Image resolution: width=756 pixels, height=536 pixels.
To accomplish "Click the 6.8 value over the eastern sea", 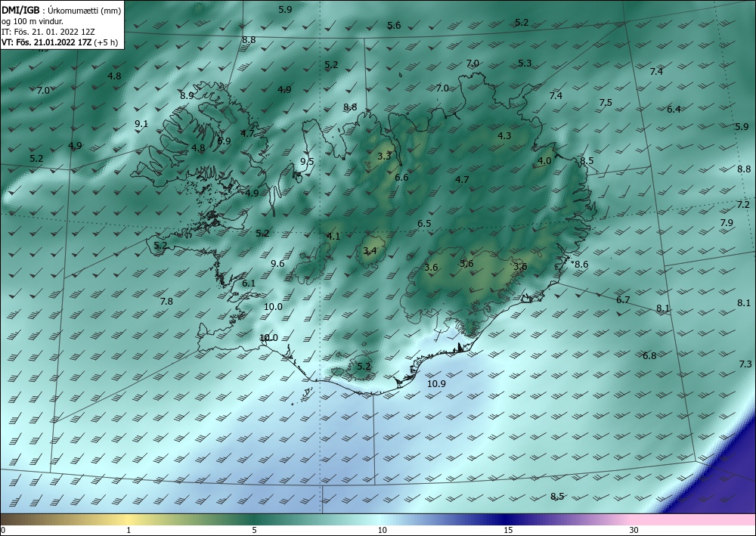I will pyautogui.click(x=649, y=356).
